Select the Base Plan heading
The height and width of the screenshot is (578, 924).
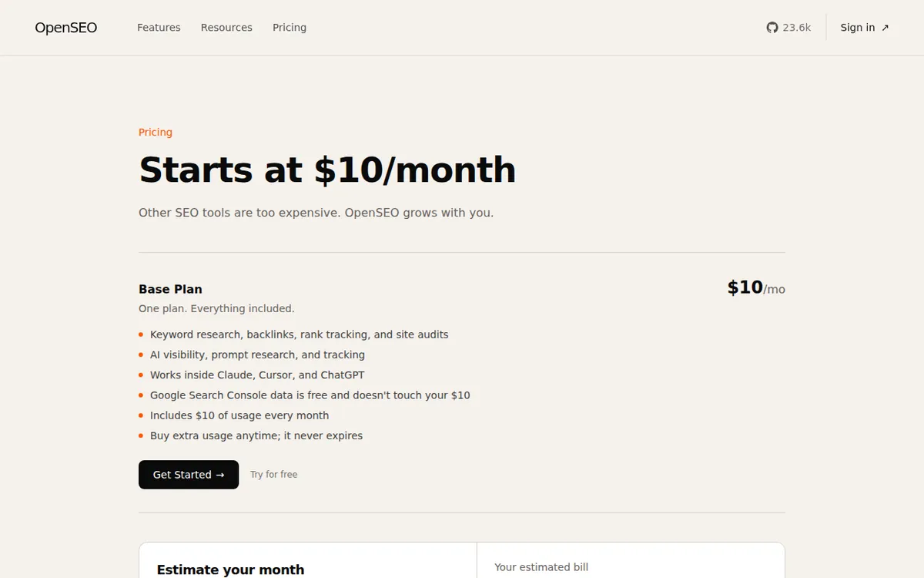point(170,289)
